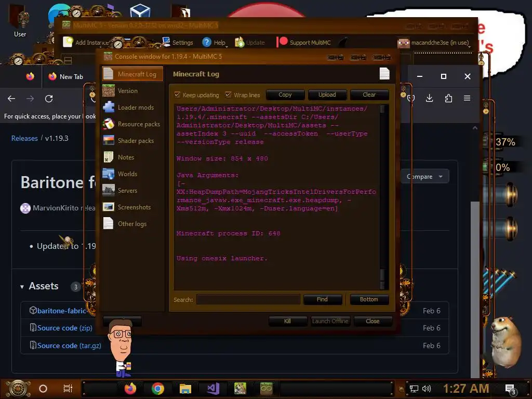532x399 pixels.
Task: Toggle the Wrap lines checkbox
Action: pos(229,95)
